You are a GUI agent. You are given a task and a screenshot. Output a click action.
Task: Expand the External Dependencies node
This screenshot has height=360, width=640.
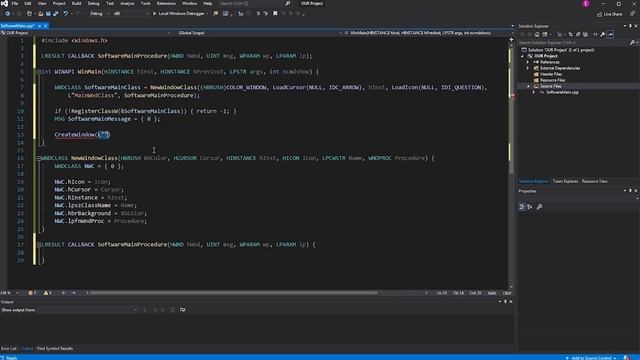[528, 68]
